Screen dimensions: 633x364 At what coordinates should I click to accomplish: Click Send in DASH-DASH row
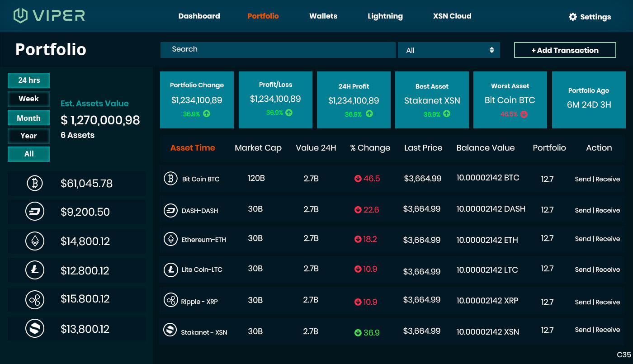[x=583, y=210]
